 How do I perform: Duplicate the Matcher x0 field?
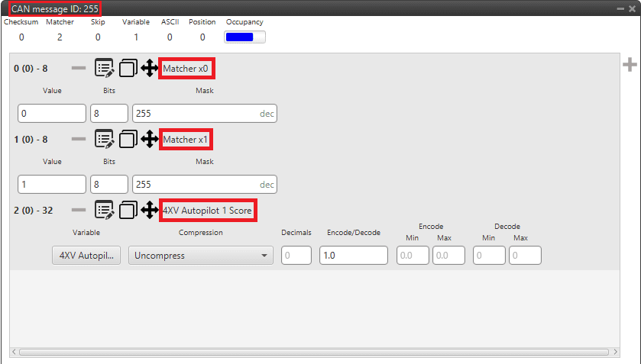[128, 69]
